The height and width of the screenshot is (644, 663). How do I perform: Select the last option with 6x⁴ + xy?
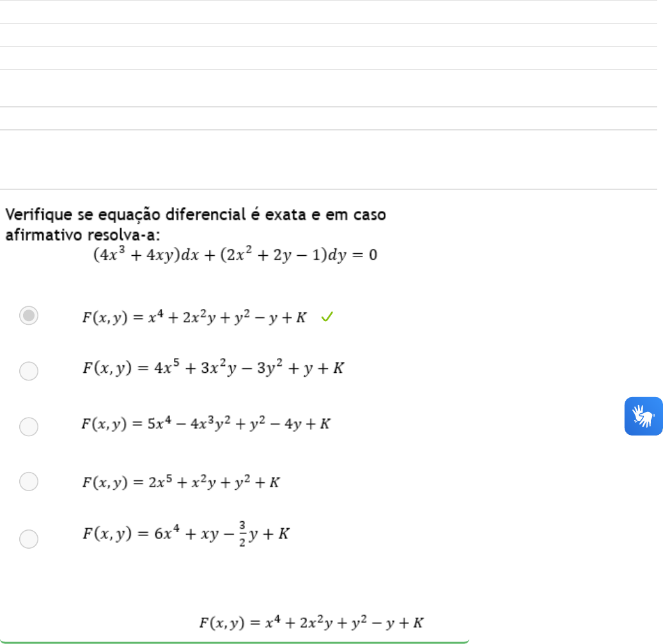pos(29,539)
